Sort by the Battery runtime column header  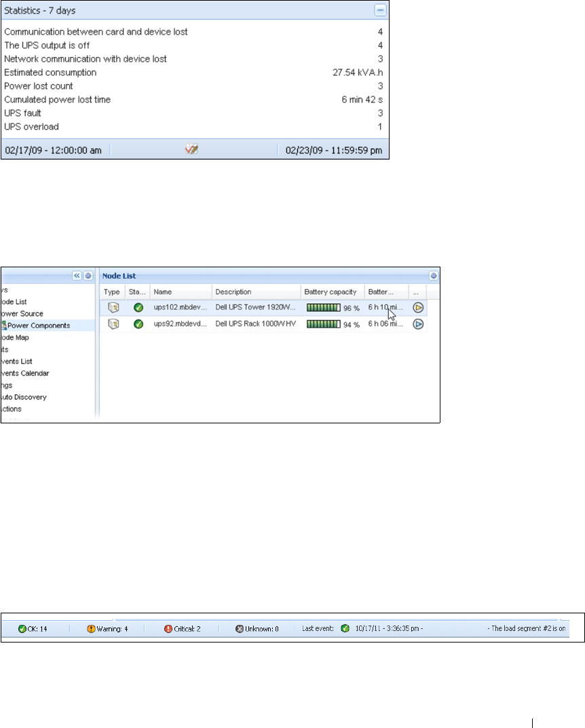point(386,292)
